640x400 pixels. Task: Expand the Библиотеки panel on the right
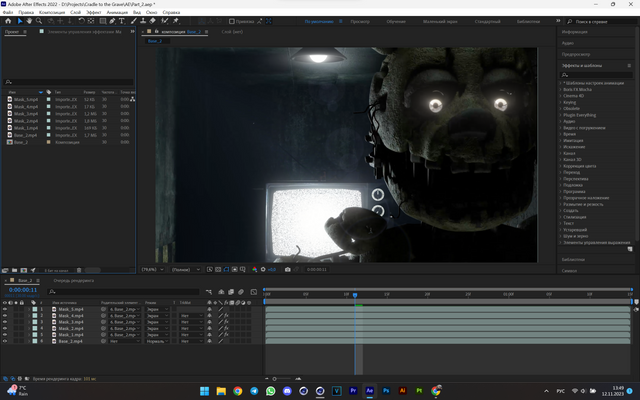click(x=574, y=259)
